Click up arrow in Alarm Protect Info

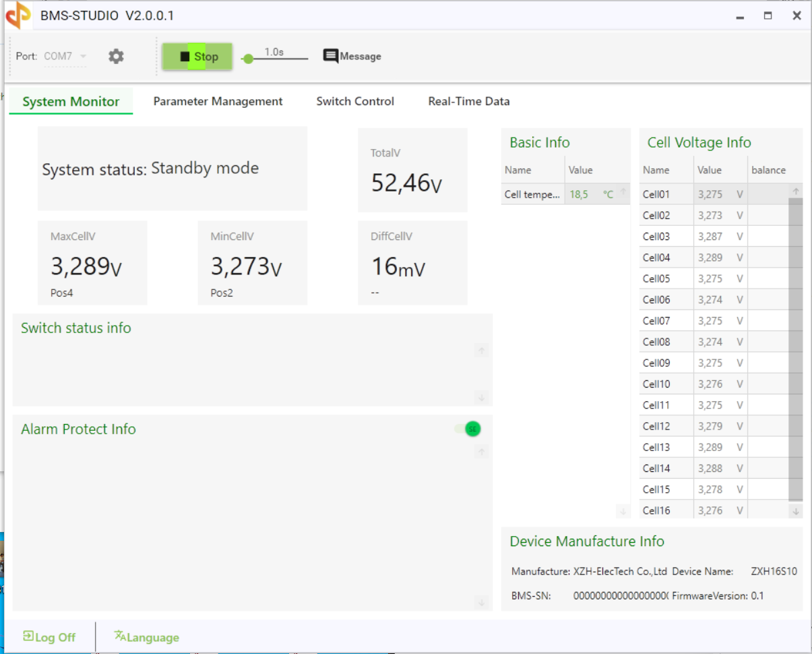coord(481,452)
